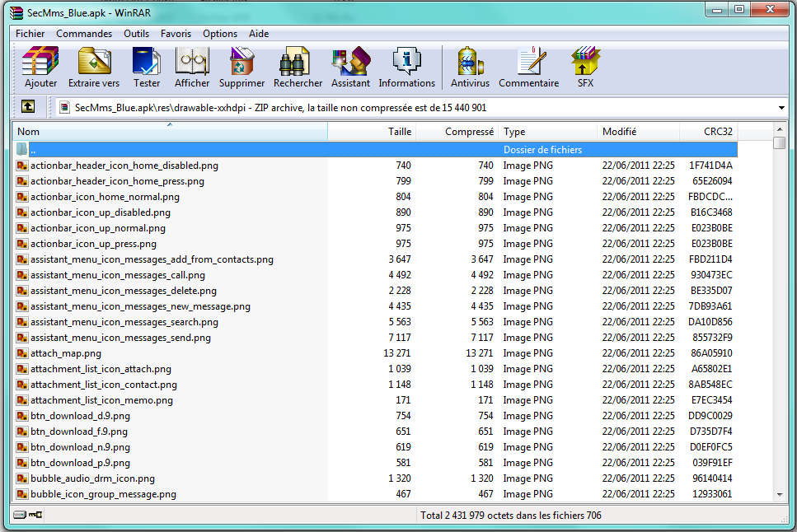Screen dimensions: 797x532
Task: Click the archive icon in the address bar
Action: pos(64,108)
